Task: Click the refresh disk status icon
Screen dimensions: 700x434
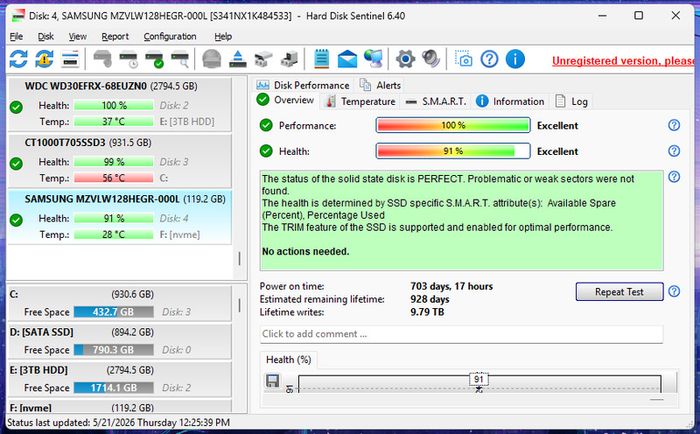Action: click(x=18, y=59)
